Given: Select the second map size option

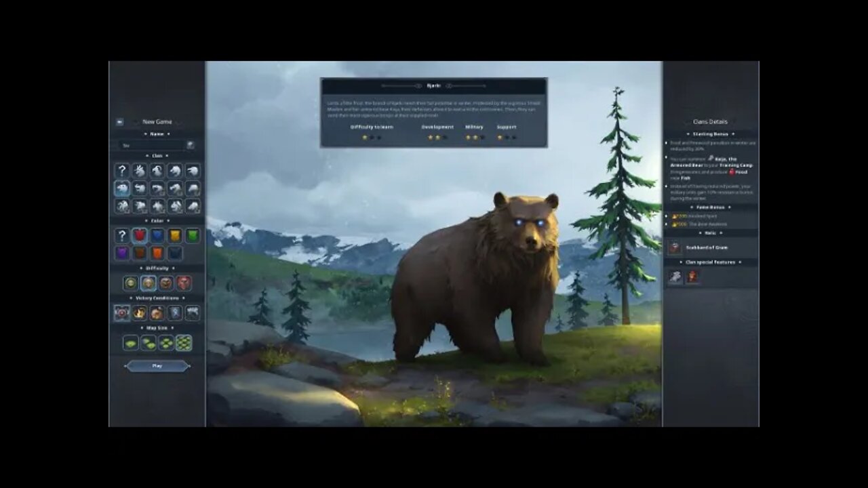Looking at the screenshot, I should (x=149, y=342).
